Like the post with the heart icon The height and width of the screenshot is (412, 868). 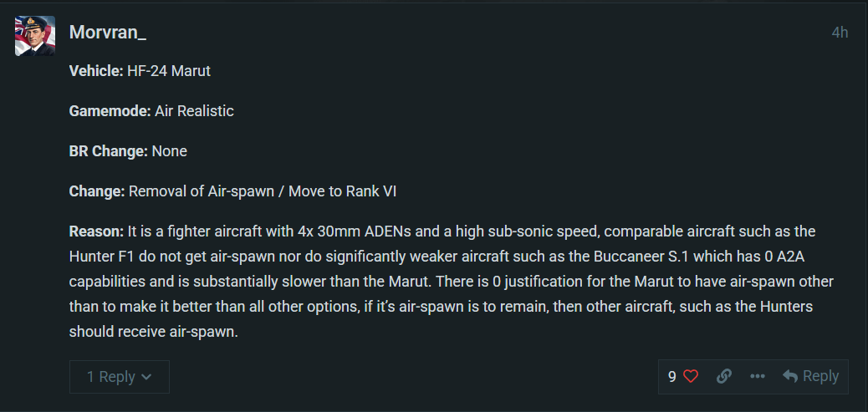(690, 376)
